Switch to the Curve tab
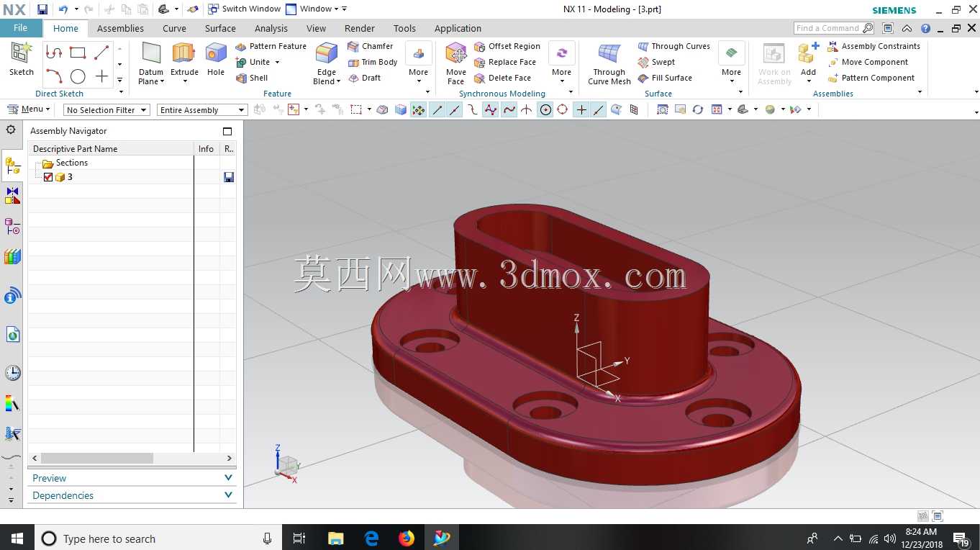Screen dimensions: 980x550 174,28
